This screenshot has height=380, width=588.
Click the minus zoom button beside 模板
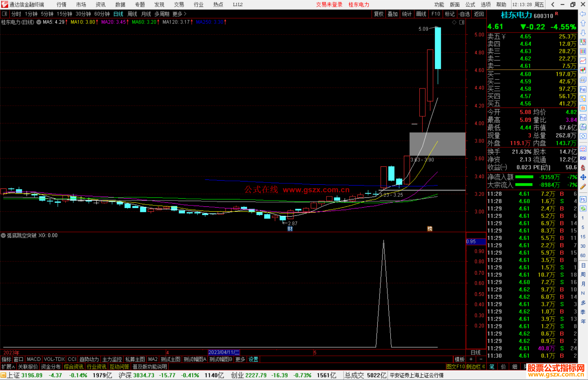tap(481, 359)
